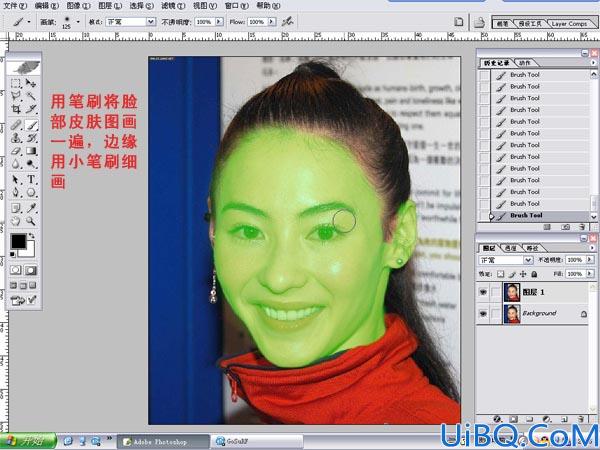Toggle lock transparent pixels
Screen dimensions: 600x450
[x=501, y=274]
